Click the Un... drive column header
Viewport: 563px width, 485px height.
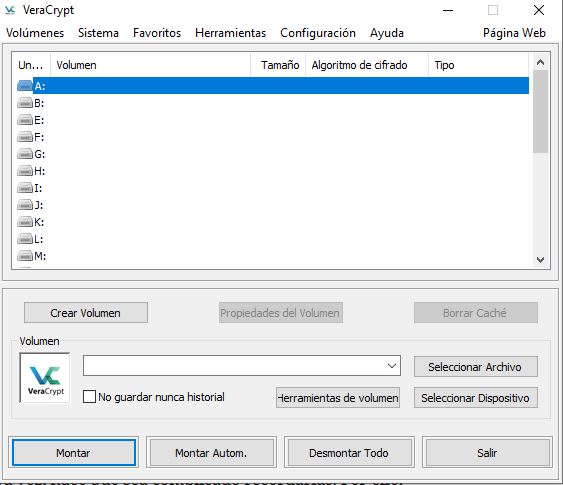click(31, 65)
